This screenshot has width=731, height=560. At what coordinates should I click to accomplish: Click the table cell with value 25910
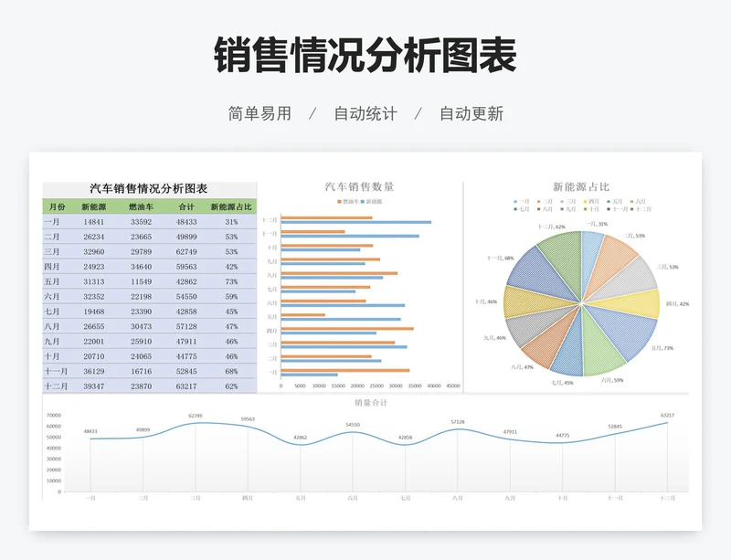click(141, 342)
